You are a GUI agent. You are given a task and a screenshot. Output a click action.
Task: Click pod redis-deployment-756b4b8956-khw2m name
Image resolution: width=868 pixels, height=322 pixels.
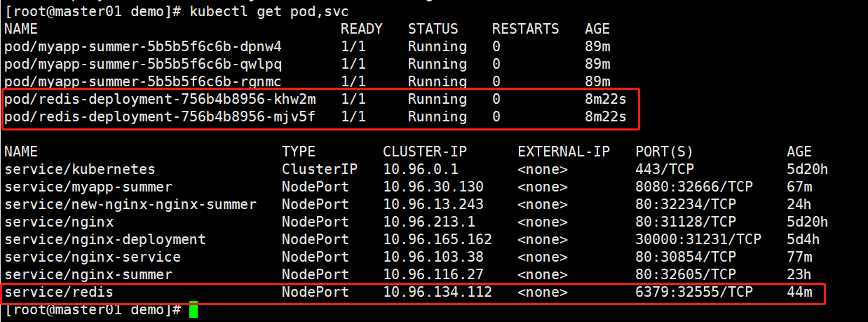tap(160, 99)
